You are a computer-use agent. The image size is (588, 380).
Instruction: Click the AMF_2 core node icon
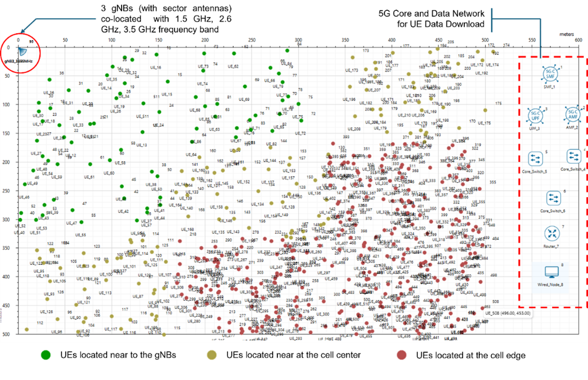click(572, 114)
